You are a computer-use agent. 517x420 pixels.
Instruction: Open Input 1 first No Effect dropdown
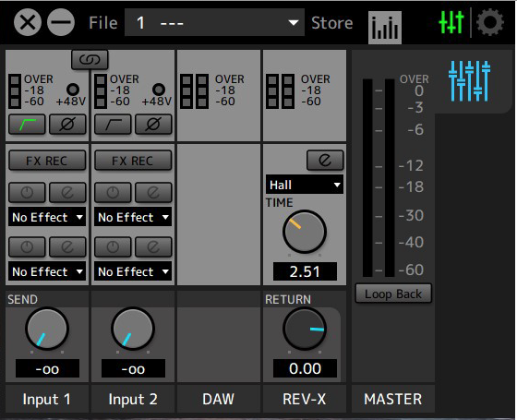47,217
